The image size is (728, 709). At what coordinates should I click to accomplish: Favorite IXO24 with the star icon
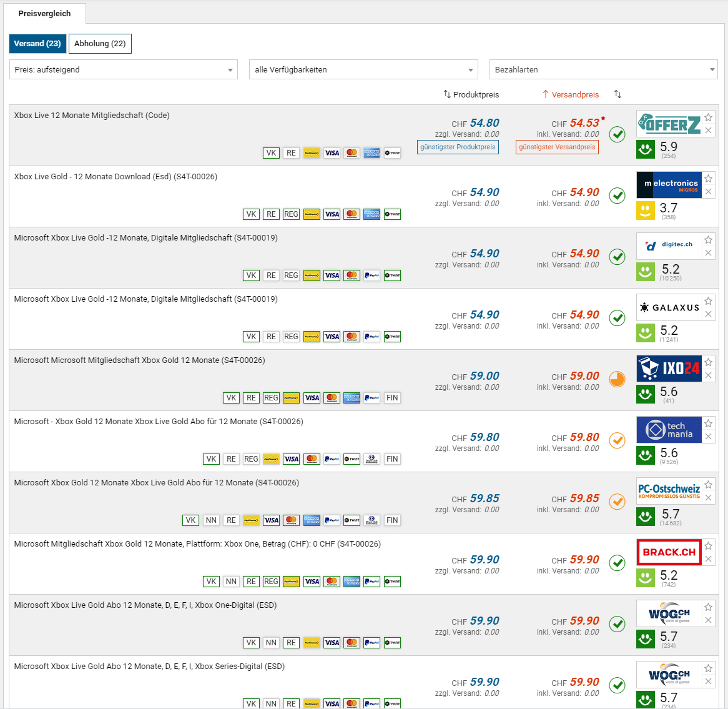708,362
